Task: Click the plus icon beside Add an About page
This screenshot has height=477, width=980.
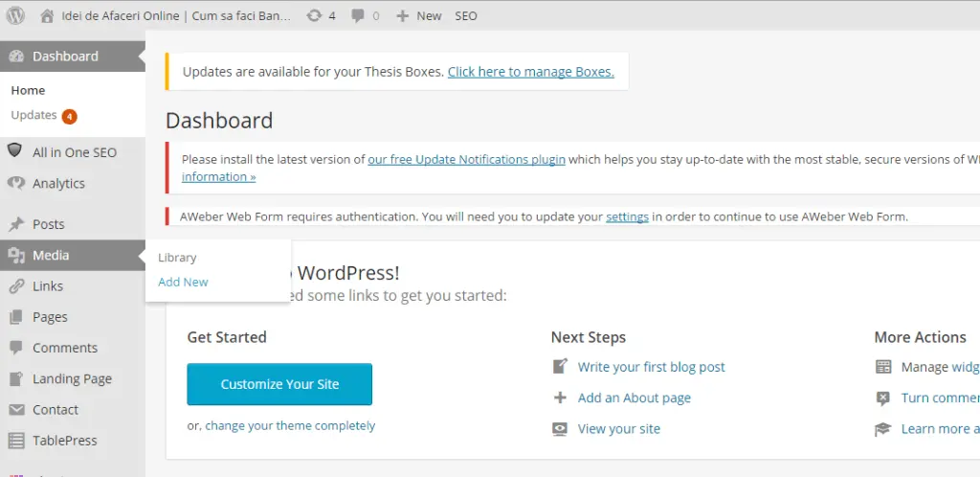Action: [x=560, y=397]
